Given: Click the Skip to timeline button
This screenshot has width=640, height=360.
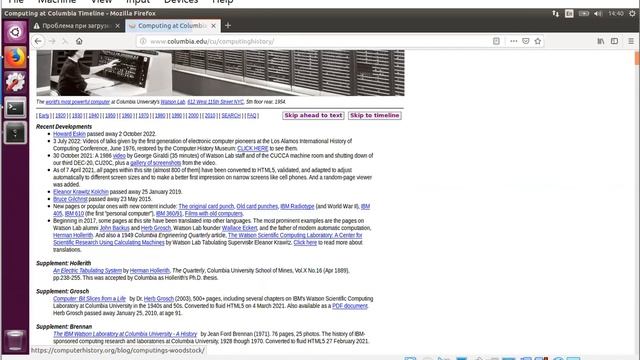Looking at the screenshot, I should (x=374, y=116).
